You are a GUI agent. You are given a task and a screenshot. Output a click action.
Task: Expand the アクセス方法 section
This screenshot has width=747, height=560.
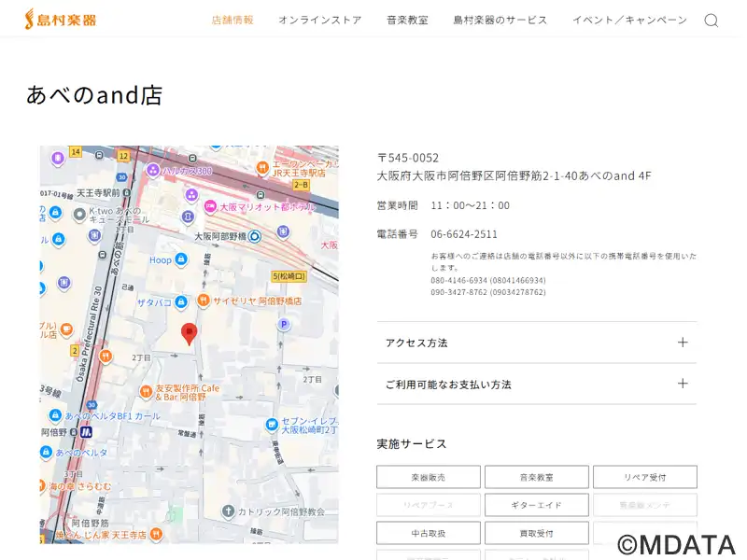(536, 343)
